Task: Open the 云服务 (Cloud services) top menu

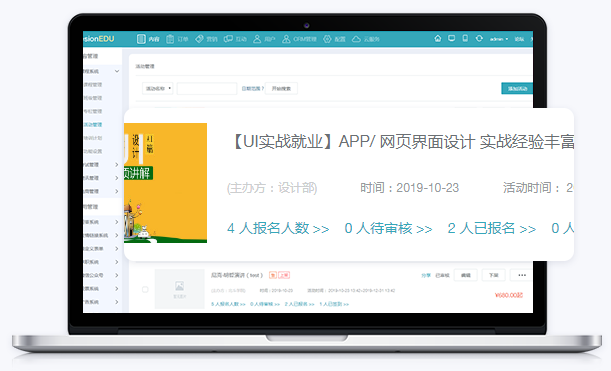Action: [x=366, y=39]
